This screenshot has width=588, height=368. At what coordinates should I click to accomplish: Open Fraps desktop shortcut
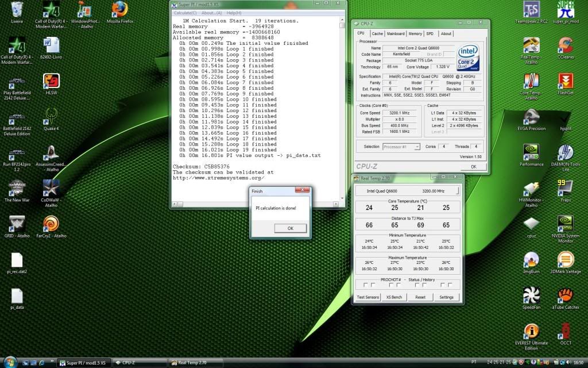[566, 189]
